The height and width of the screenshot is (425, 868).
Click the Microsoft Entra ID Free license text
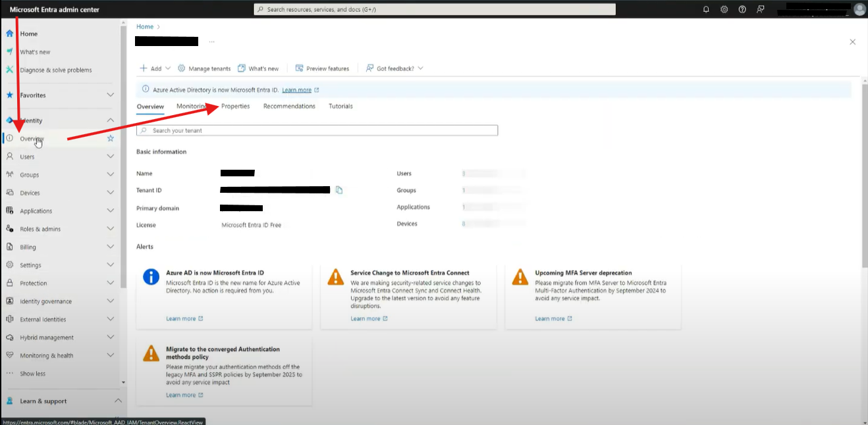(x=251, y=225)
